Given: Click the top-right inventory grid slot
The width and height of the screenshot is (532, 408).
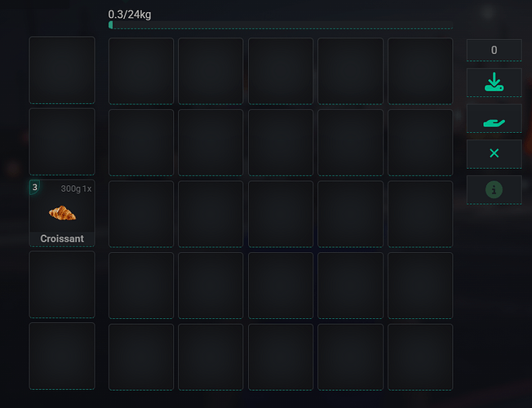Looking at the screenshot, I should pos(420,71).
